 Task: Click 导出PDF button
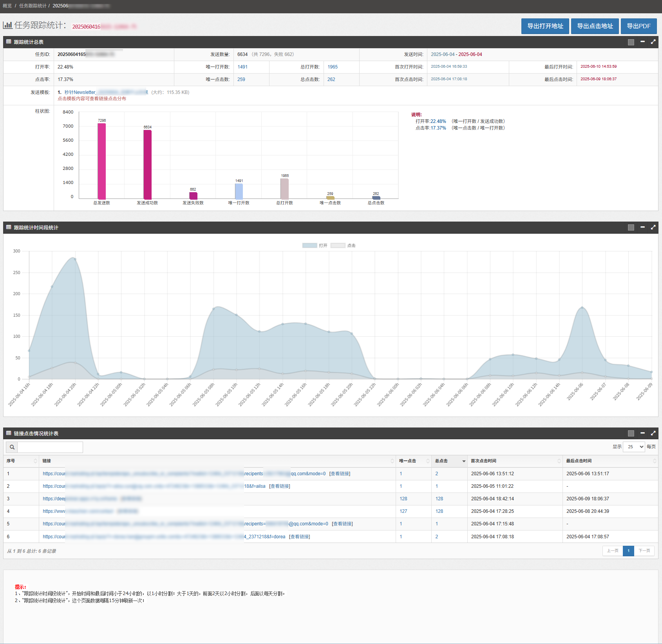[x=638, y=26]
